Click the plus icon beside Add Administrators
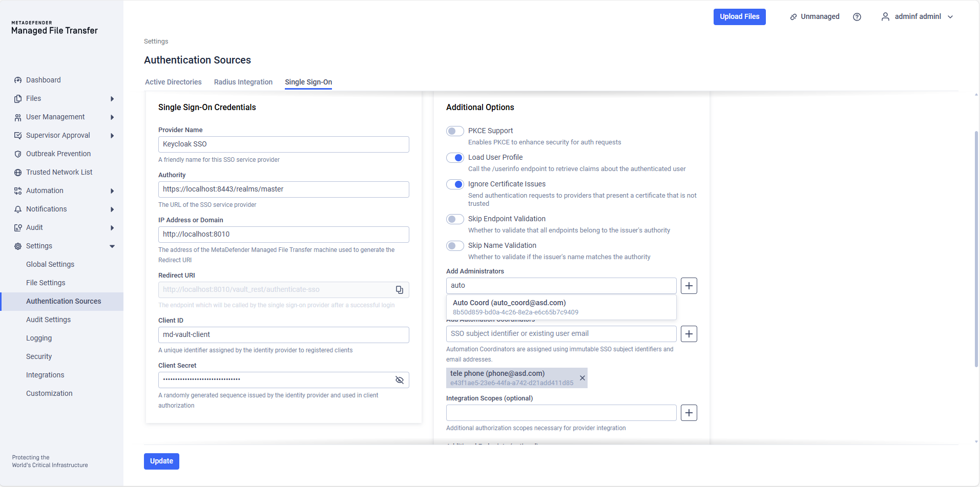 pos(689,286)
